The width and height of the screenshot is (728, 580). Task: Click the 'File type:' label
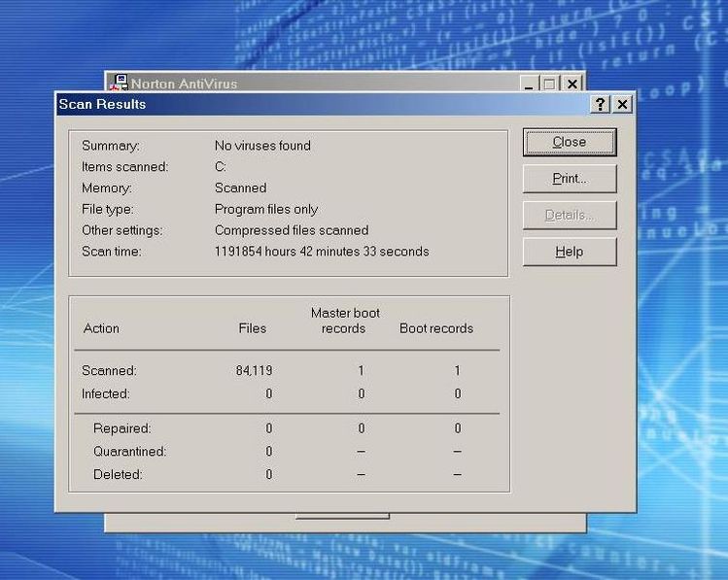pos(107,209)
